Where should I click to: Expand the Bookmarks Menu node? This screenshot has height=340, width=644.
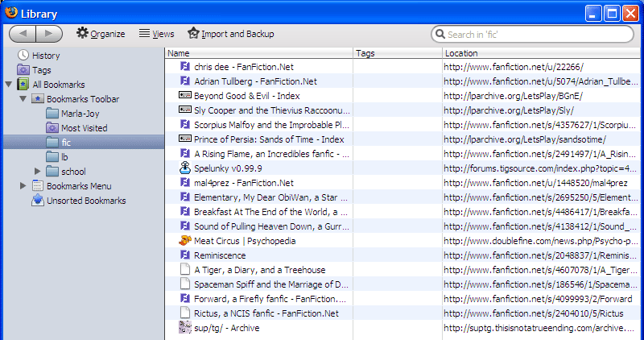tap(23, 186)
